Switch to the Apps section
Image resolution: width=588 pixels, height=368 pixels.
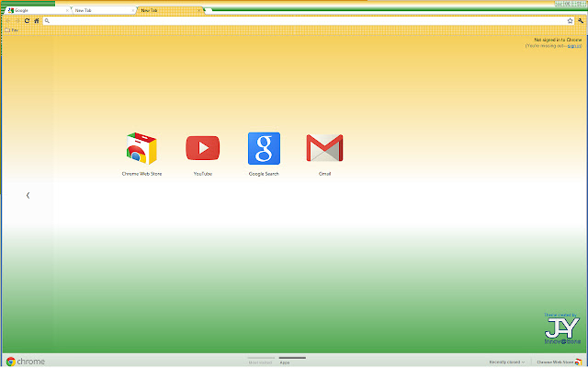(x=292, y=362)
